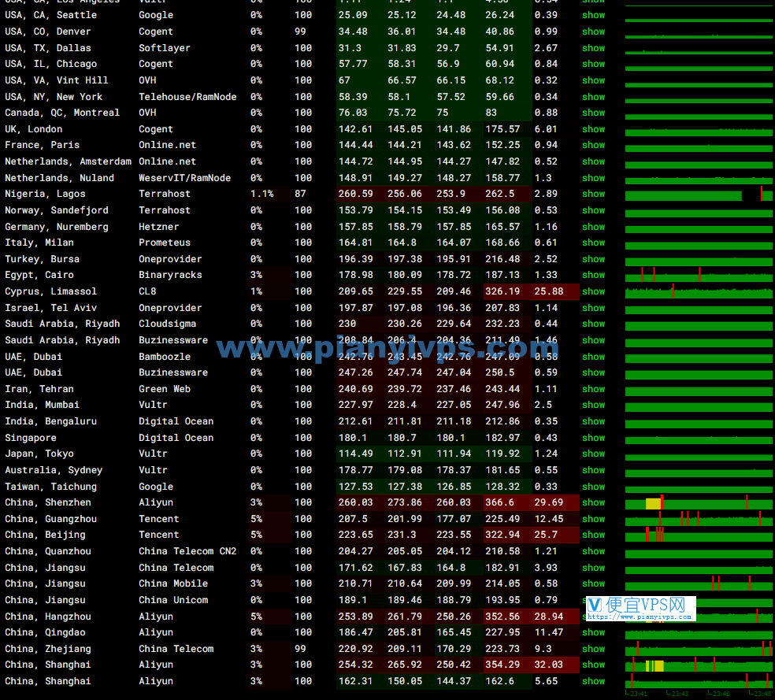Screen dimensions: 775x700
Task: Click the China Unicom provider cell
Action: (173, 600)
